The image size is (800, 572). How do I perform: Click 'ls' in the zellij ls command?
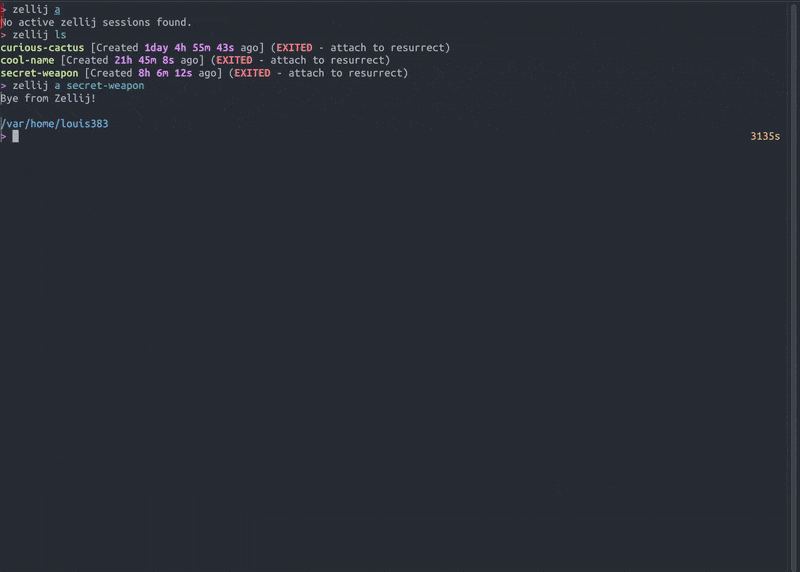(60, 35)
